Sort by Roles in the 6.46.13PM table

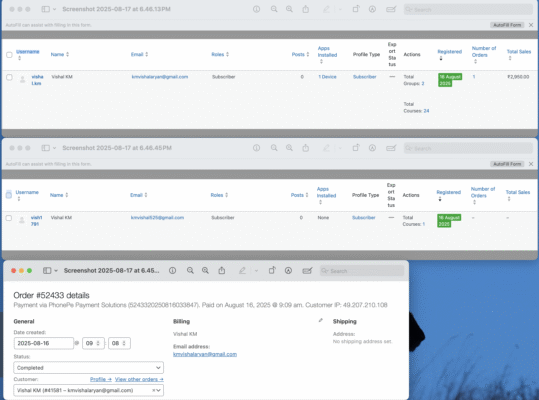220,54
